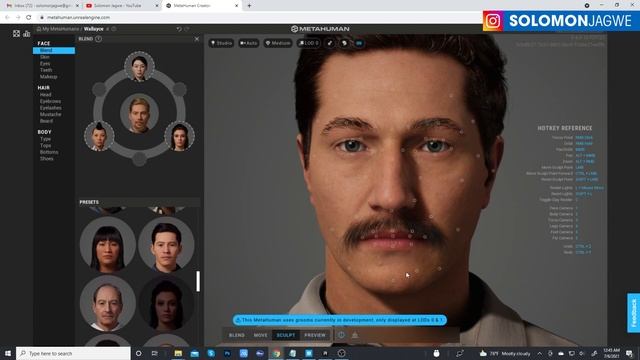The height and width of the screenshot is (360, 640).
Task: Click the small icon right of Wallayce
Action: tap(108, 29)
